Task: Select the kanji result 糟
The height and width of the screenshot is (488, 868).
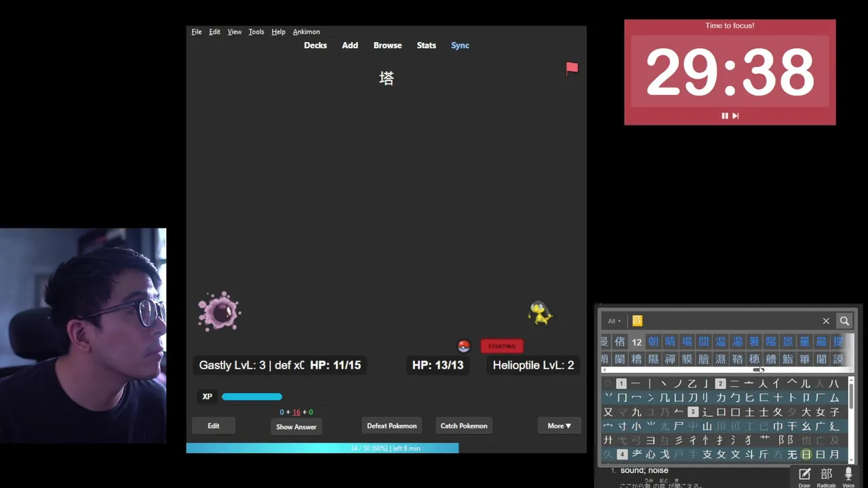Action: point(637,359)
